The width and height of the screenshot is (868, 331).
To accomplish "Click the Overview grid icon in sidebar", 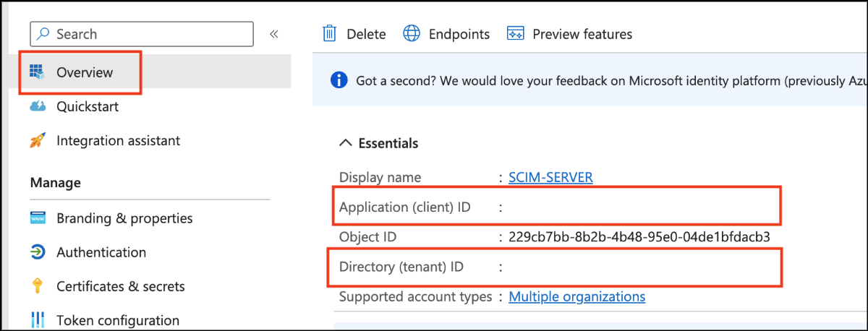I will [x=38, y=72].
